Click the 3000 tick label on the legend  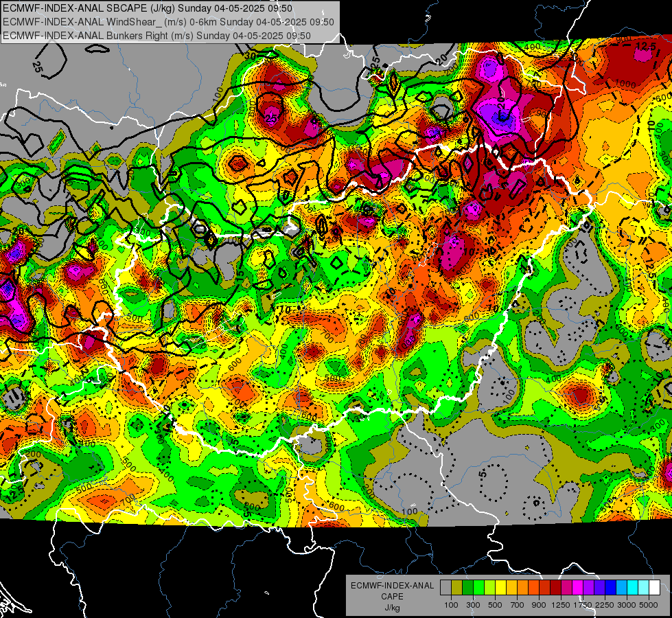click(x=627, y=605)
